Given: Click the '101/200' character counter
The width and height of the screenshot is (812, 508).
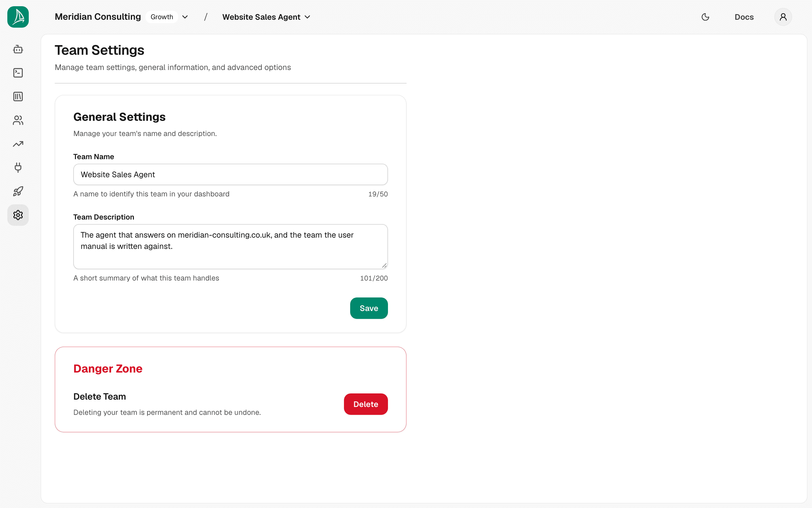Looking at the screenshot, I should point(374,278).
